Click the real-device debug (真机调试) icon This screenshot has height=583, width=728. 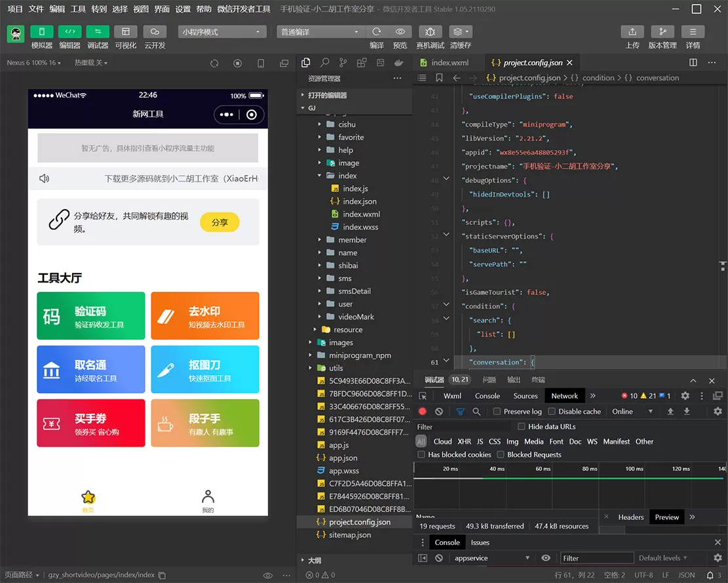click(430, 31)
